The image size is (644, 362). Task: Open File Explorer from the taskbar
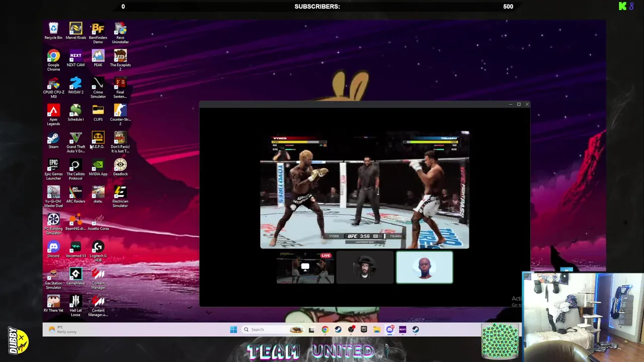tap(377, 330)
